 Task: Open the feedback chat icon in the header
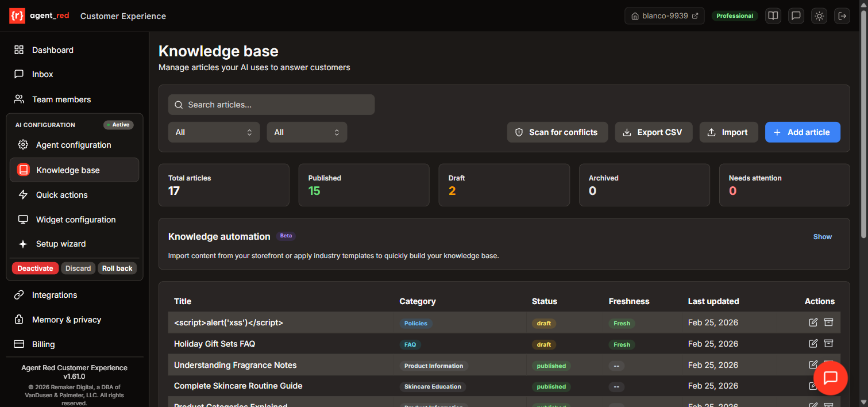796,16
